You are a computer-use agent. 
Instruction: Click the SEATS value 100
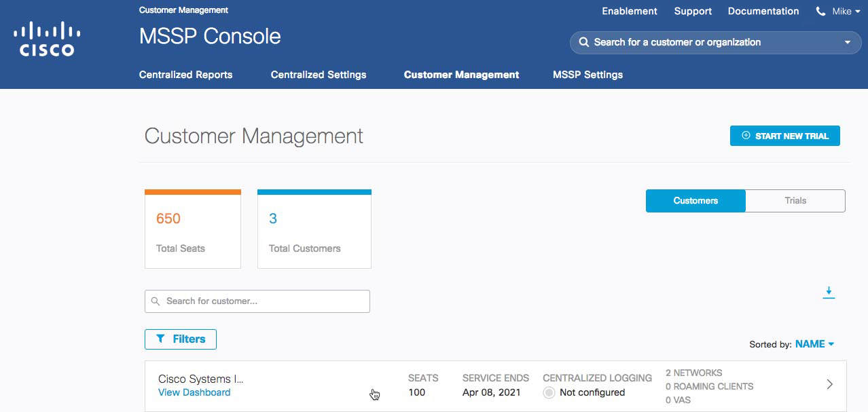pyautogui.click(x=417, y=392)
